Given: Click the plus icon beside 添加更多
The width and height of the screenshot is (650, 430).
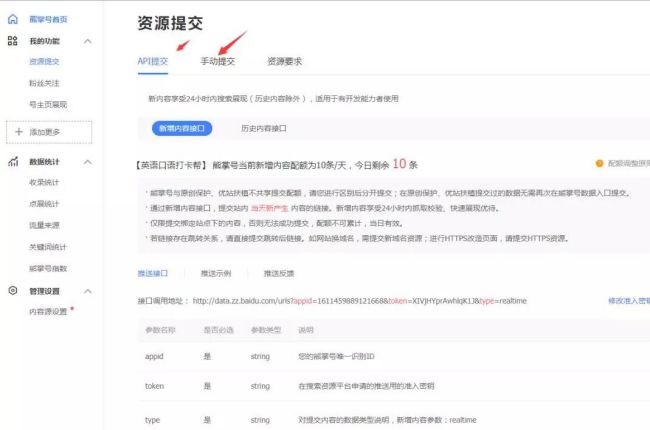Looking at the screenshot, I should tap(18, 132).
